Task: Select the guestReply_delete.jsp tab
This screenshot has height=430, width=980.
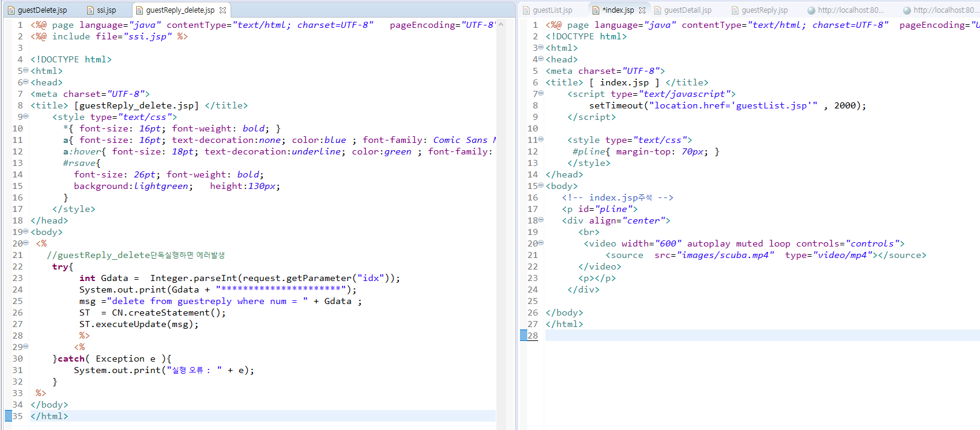Action: pos(180,10)
